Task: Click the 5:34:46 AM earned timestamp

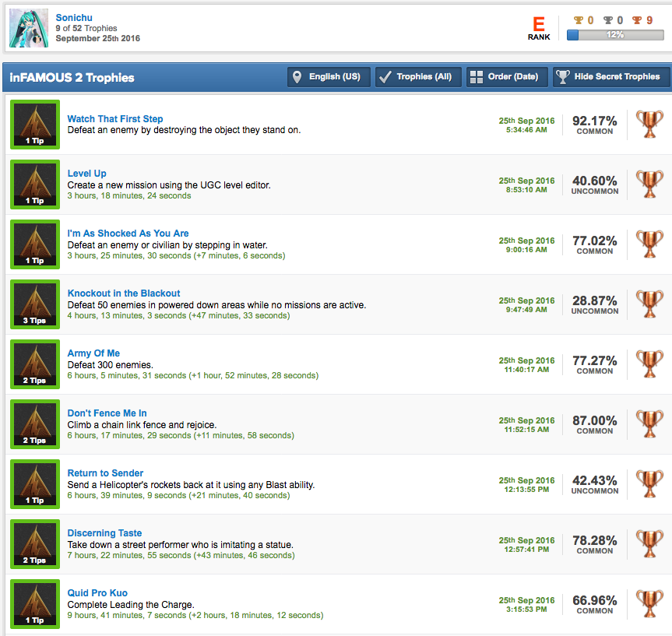Action: pos(526,130)
